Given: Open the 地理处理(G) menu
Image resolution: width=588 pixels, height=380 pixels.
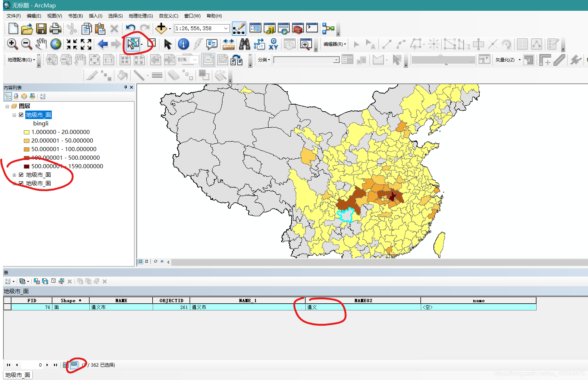Looking at the screenshot, I should point(141,16).
